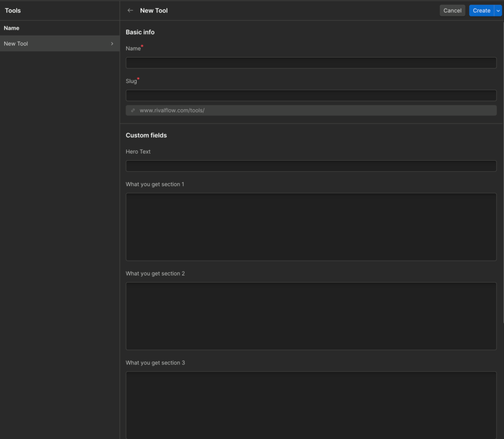This screenshot has width=504, height=439.
Task: Expand the chevron on New Tool row
Action: point(112,44)
